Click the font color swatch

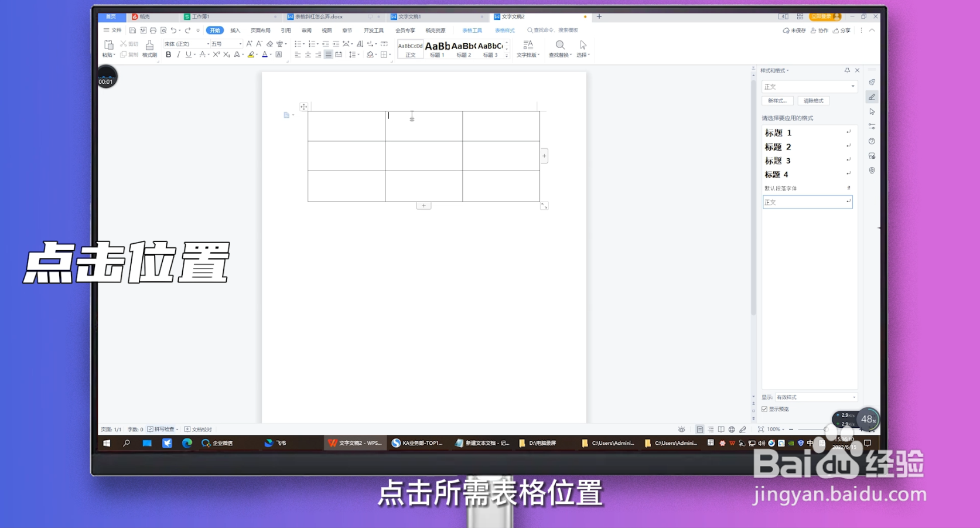point(265,54)
